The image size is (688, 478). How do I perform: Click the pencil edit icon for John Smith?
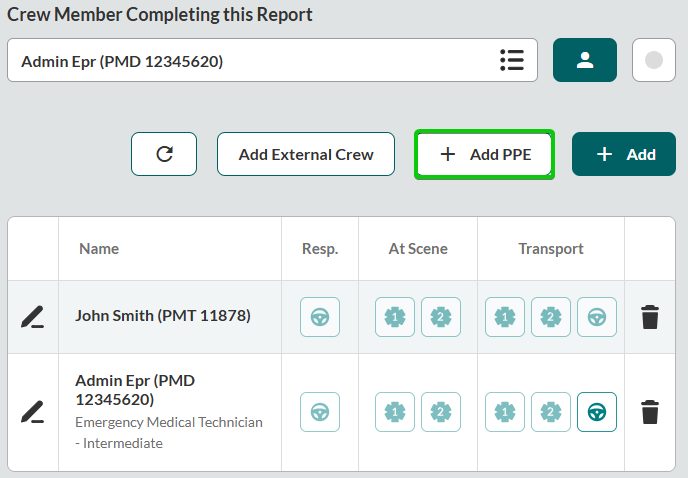32,317
